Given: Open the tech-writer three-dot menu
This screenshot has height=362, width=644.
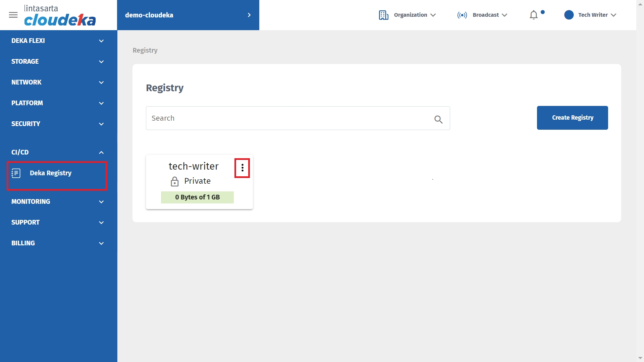Looking at the screenshot, I should click(x=242, y=168).
